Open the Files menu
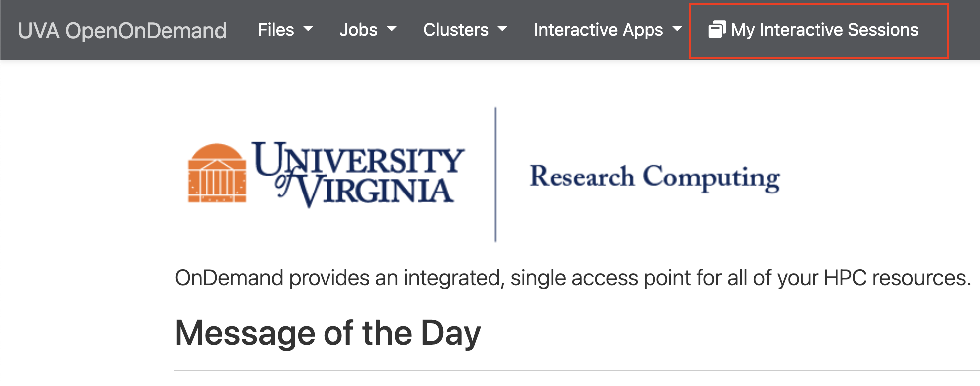The image size is (980, 386). click(276, 30)
